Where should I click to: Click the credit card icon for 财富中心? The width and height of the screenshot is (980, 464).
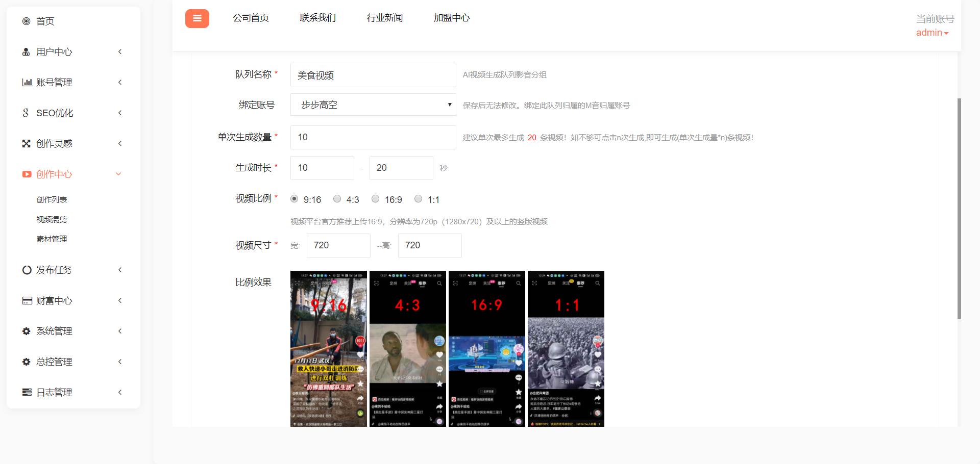pos(27,301)
